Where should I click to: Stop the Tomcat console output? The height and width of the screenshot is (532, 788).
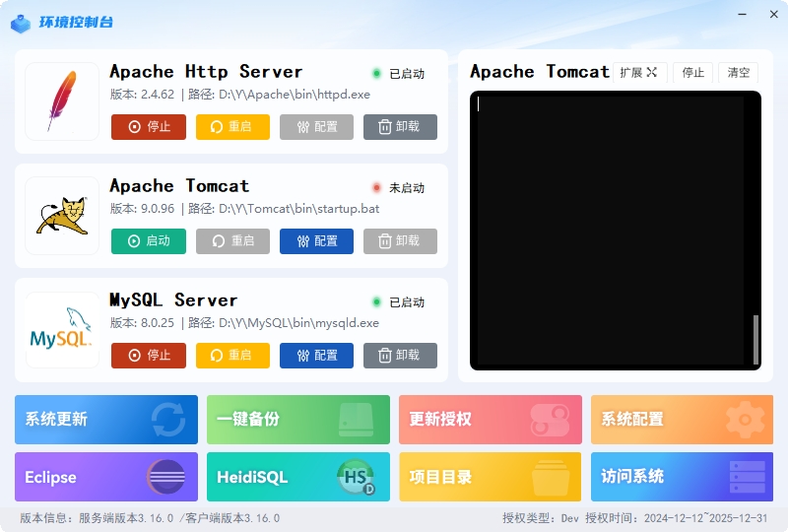coord(693,72)
